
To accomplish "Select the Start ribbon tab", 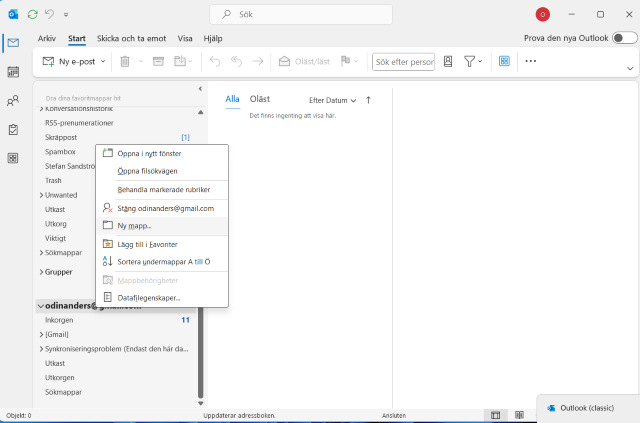I will 77,38.
